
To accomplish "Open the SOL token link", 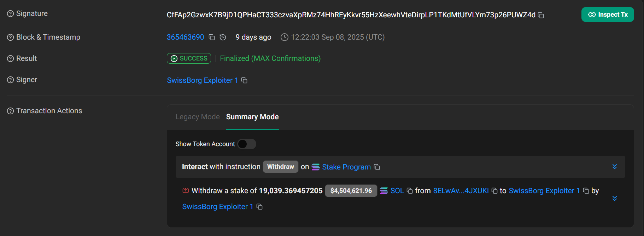I will click(397, 191).
